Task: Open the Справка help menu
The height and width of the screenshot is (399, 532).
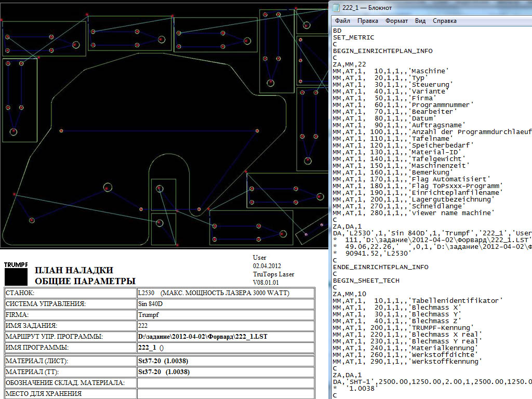Action: [444, 21]
